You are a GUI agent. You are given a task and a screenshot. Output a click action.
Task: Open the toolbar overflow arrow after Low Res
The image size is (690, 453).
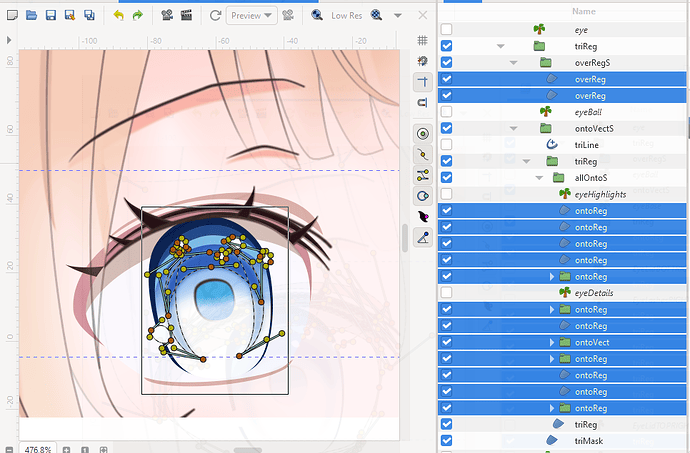[398, 16]
